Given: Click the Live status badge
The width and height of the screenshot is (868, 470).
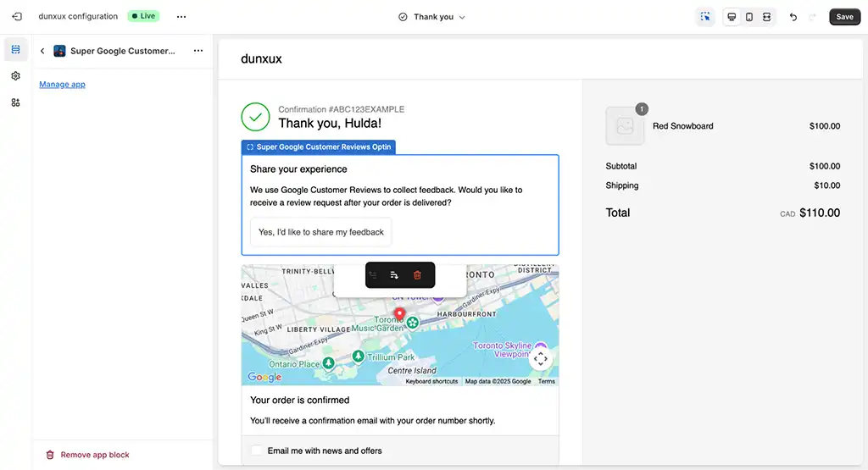Looking at the screenshot, I should 143,16.
